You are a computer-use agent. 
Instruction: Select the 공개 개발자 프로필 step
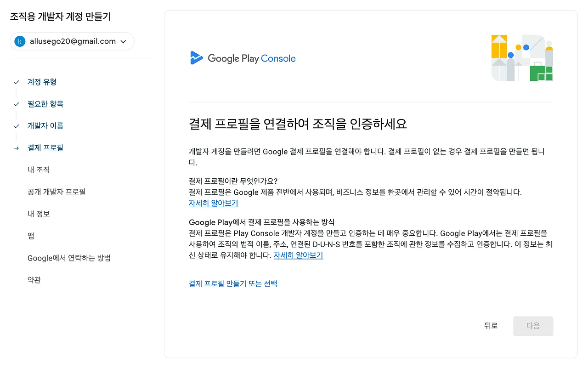(57, 192)
